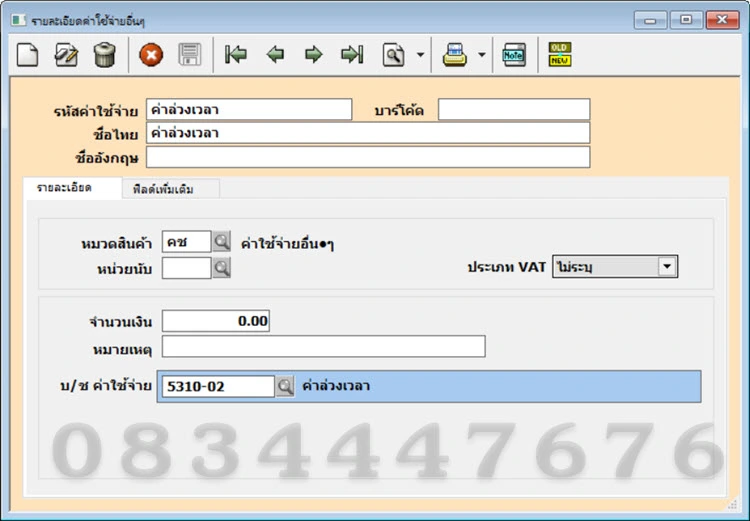The height and width of the screenshot is (521, 750).
Task: Click the OLD/NEW icon
Action: [560, 55]
